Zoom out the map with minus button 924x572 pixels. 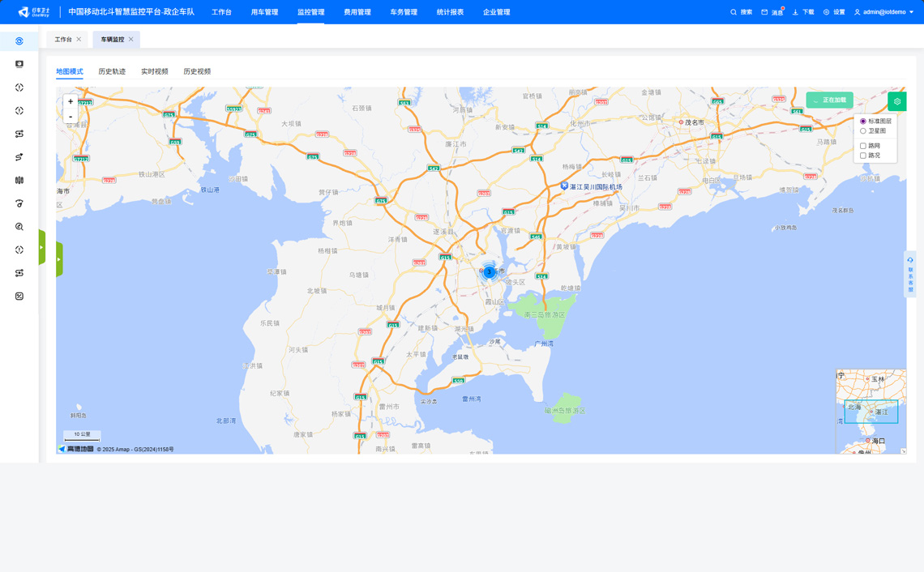(x=71, y=117)
